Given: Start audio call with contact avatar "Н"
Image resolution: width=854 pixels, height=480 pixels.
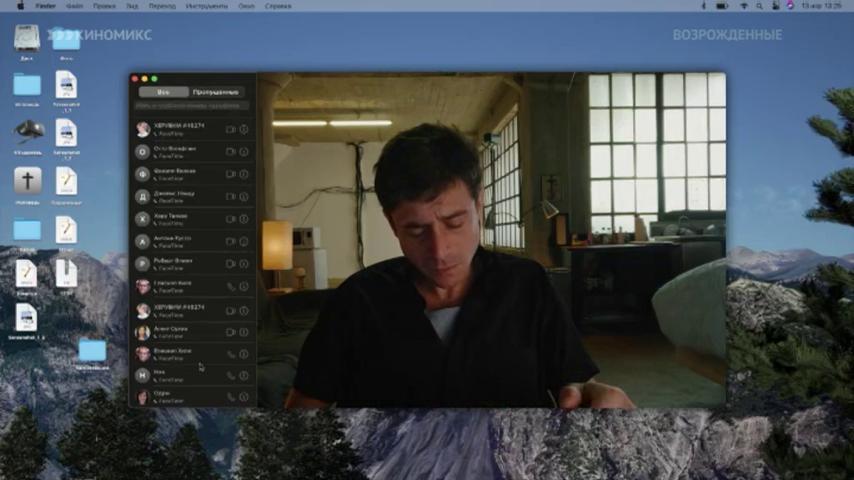Looking at the screenshot, I should 231,375.
